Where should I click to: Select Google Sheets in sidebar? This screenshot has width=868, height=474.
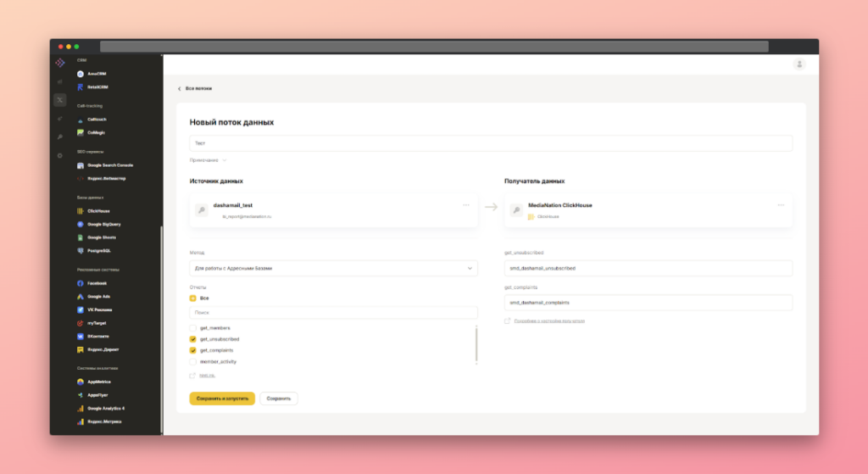coord(97,237)
